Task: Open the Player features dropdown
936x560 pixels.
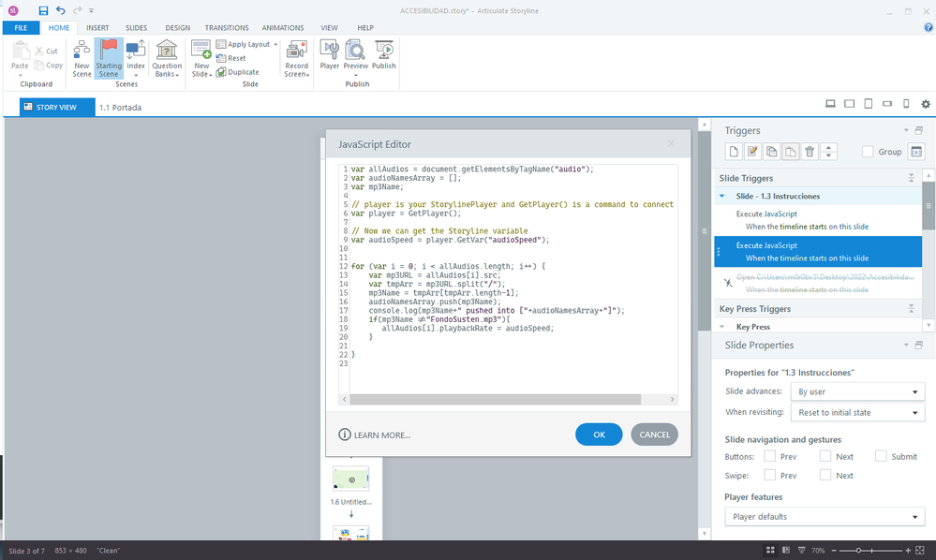Action: click(x=825, y=517)
